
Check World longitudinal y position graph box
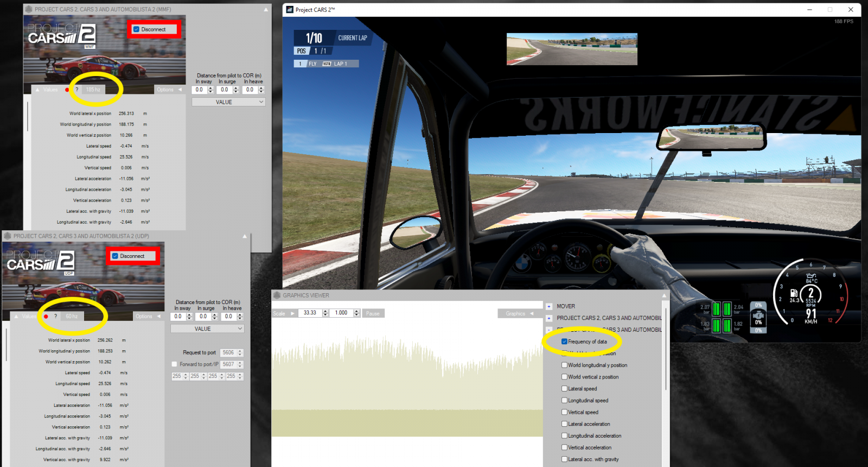click(564, 365)
